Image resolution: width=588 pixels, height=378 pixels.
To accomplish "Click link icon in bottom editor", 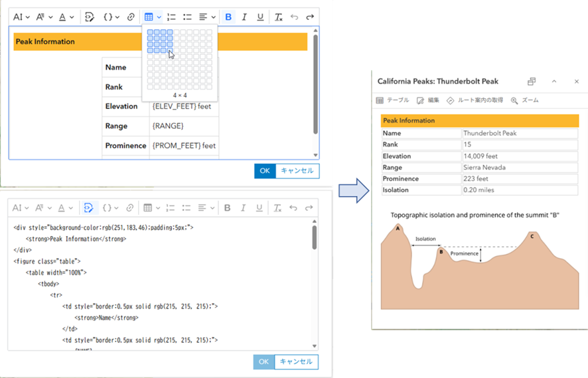I will point(129,208).
